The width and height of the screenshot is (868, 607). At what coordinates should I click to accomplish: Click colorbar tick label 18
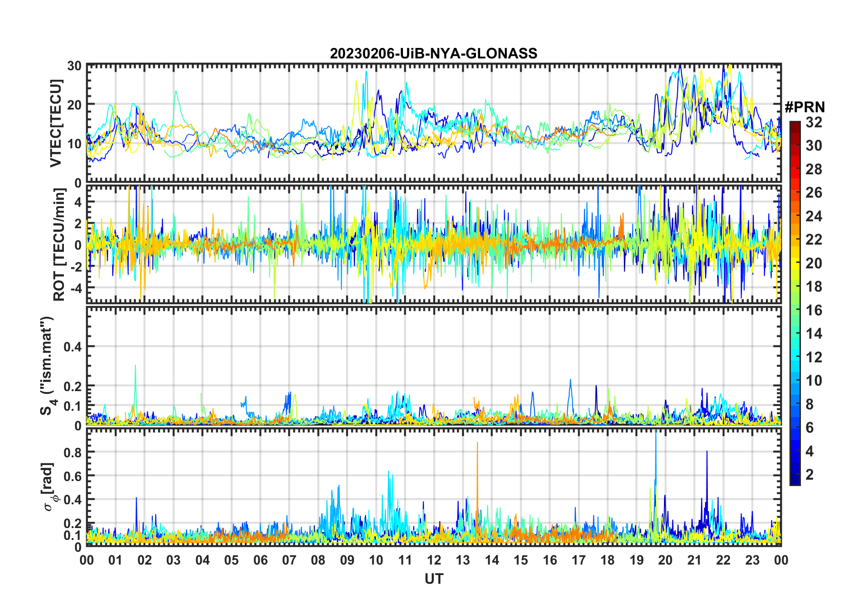814,287
